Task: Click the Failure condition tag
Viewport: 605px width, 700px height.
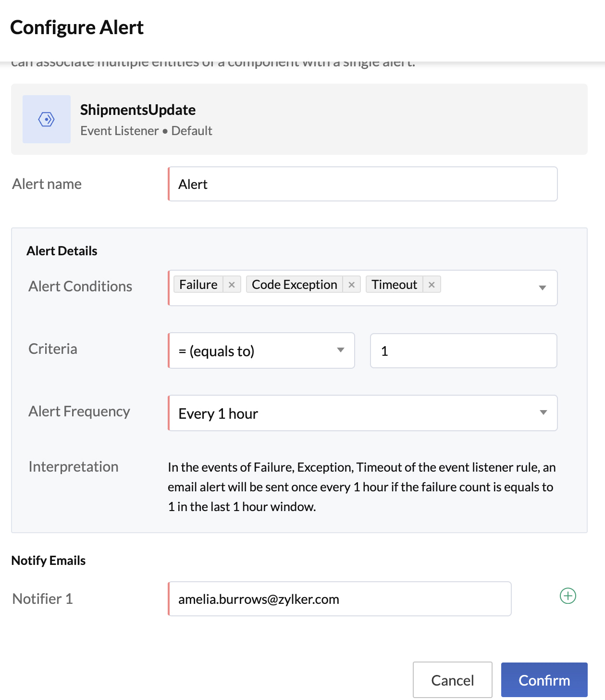Action: point(198,284)
